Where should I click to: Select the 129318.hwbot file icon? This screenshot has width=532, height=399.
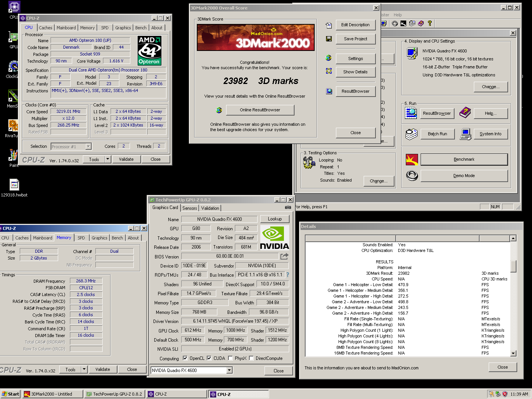tap(14, 185)
